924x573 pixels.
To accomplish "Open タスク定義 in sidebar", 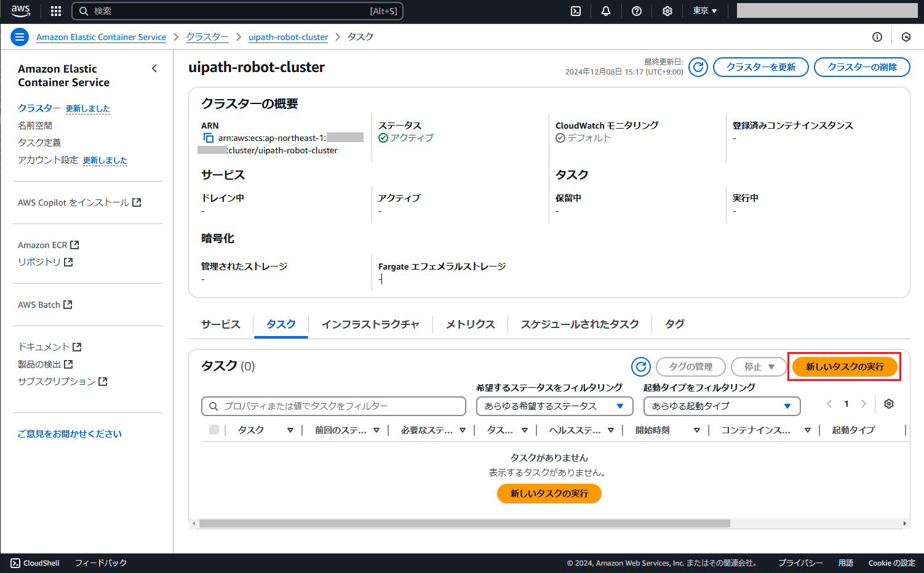I will [39, 142].
